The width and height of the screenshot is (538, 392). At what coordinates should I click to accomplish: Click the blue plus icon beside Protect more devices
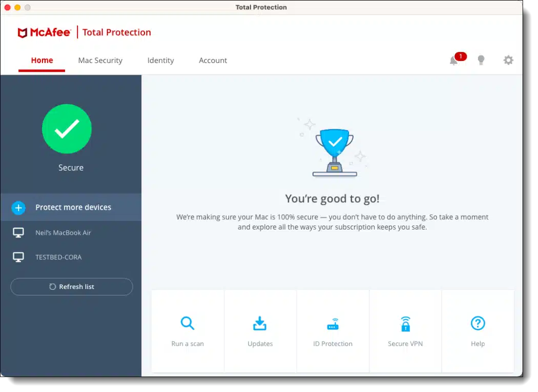(18, 208)
